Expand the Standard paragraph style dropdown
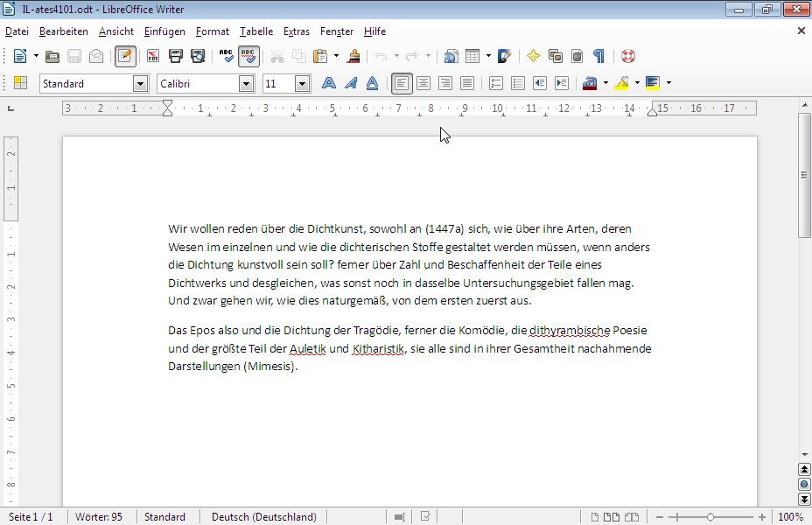812x525 pixels. pyautogui.click(x=140, y=83)
